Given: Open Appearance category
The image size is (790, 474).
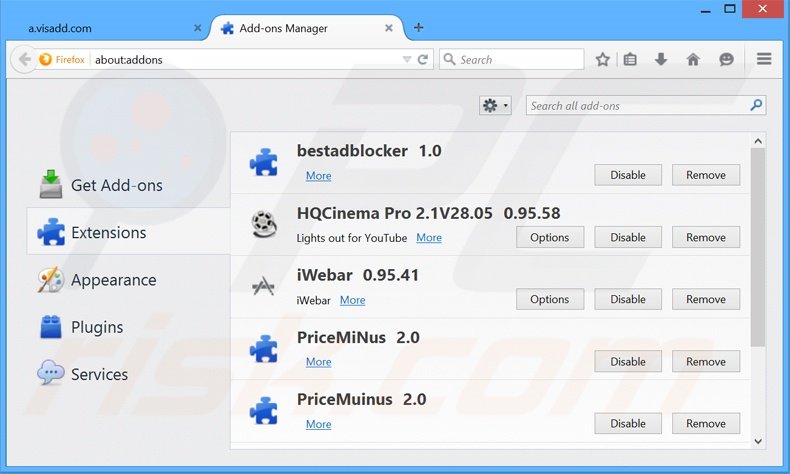Looking at the screenshot, I should [128, 280].
